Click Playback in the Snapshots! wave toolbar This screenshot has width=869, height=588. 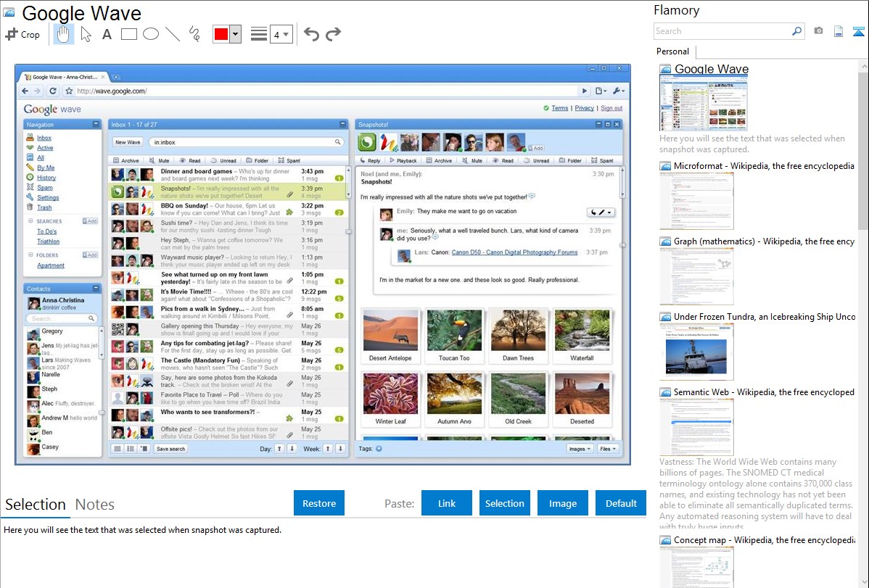pos(403,161)
